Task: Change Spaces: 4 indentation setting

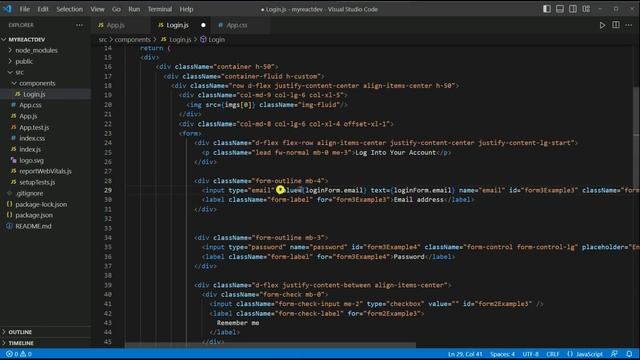Action: pyautogui.click(x=502, y=354)
